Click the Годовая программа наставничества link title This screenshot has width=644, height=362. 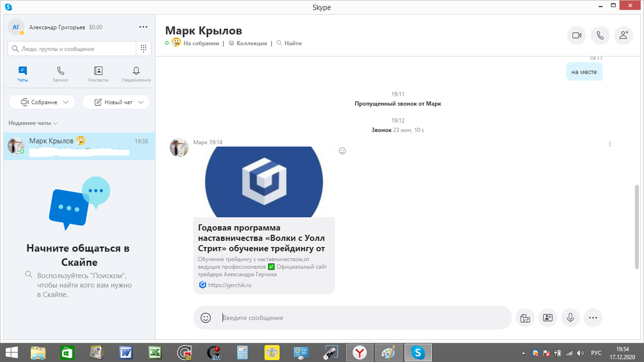tap(262, 238)
